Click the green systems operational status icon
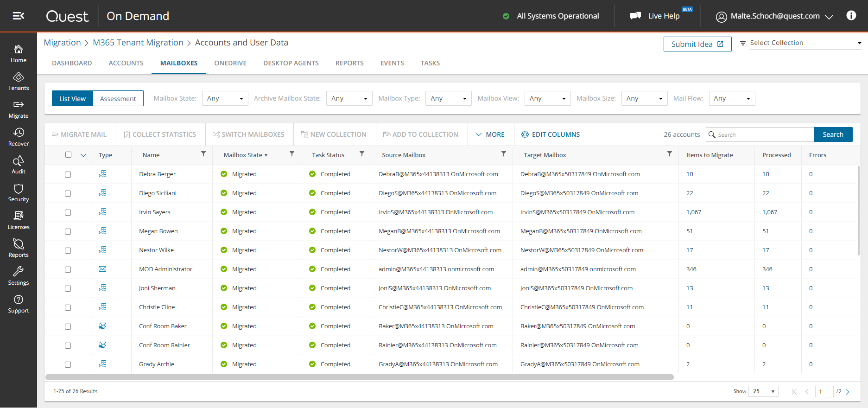Screen dimensions: 868x408 506,16
